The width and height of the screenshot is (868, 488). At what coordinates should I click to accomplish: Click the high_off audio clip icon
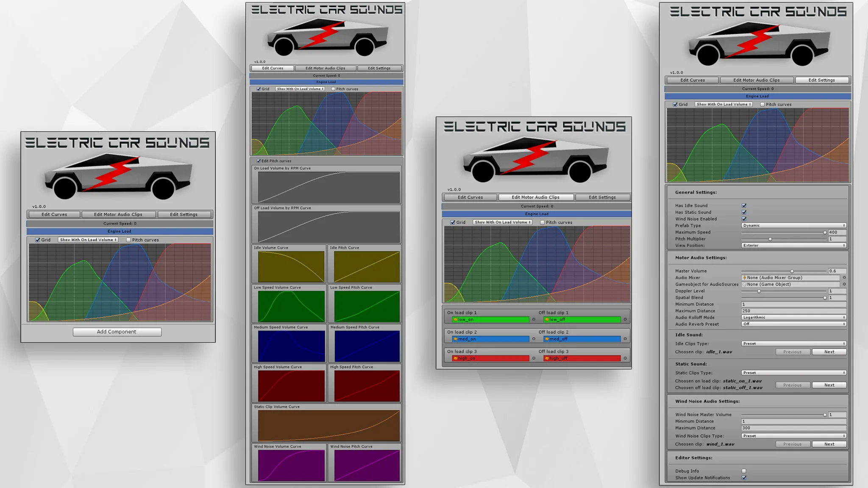point(546,358)
